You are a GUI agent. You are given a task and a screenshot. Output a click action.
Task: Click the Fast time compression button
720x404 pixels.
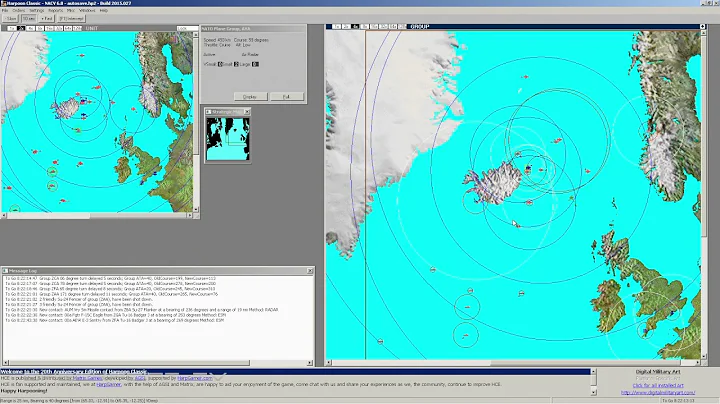tap(46, 19)
